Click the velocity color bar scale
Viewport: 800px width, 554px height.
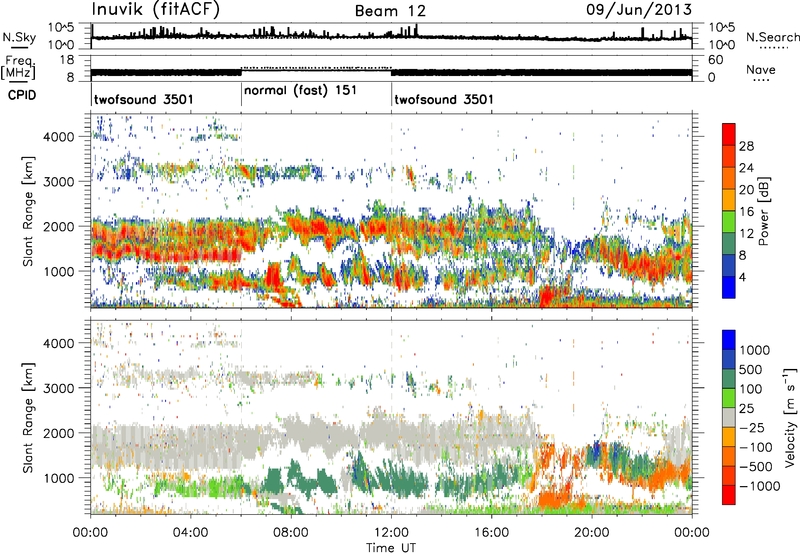(x=729, y=417)
